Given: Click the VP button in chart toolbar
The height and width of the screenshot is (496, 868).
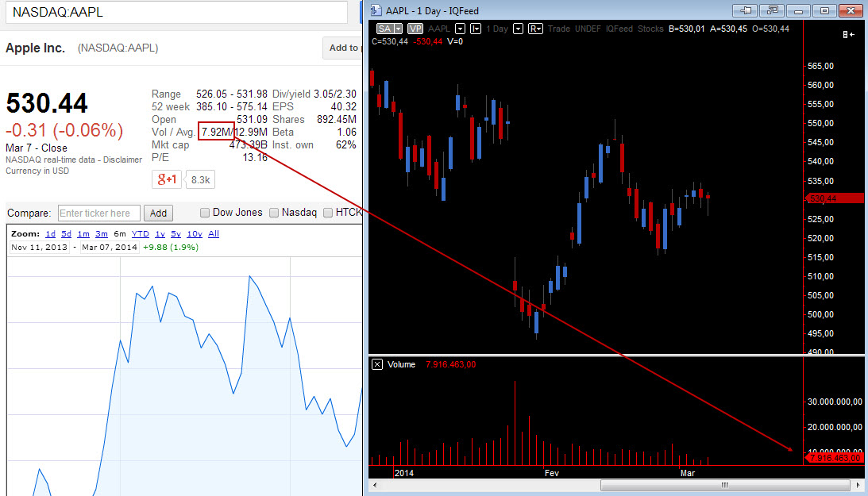Looking at the screenshot, I should pyautogui.click(x=415, y=29).
